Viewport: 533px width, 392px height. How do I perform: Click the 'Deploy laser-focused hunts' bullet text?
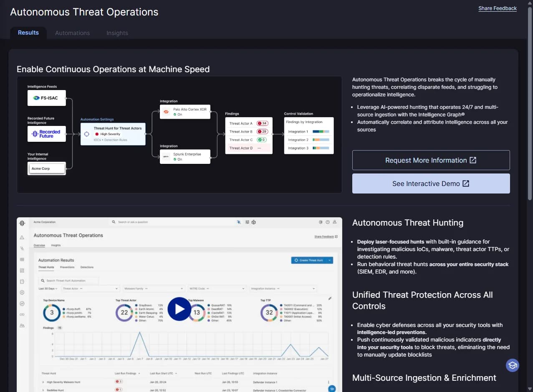pos(433,249)
